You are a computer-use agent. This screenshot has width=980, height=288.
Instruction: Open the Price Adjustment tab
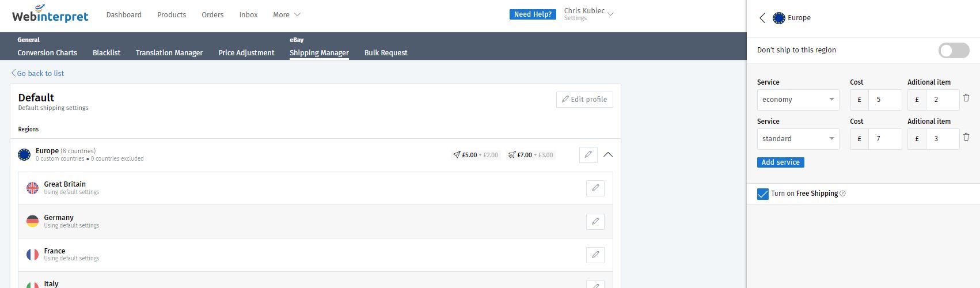tap(246, 52)
